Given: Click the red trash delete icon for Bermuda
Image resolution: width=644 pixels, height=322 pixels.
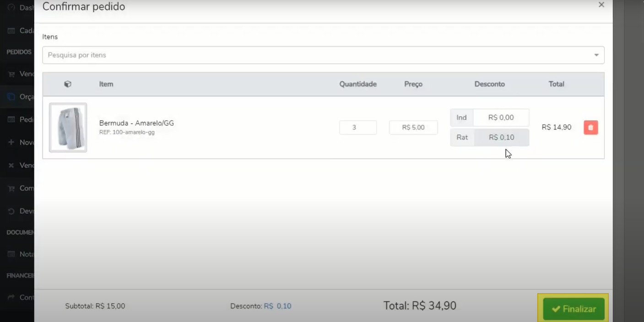Looking at the screenshot, I should 590,128.
